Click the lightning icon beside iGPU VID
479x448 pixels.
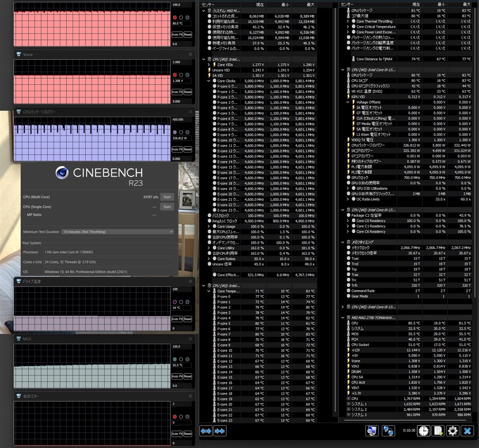[x=348, y=96]
